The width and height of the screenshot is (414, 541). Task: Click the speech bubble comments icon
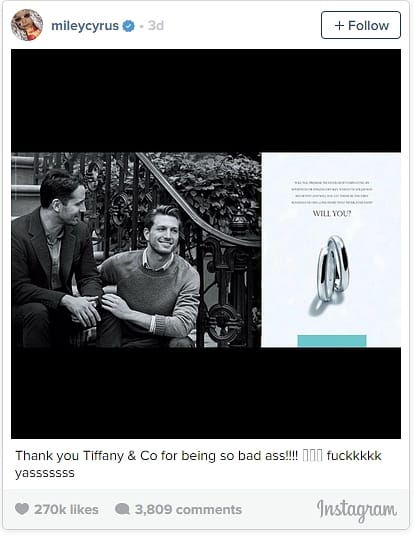(122, 509)
